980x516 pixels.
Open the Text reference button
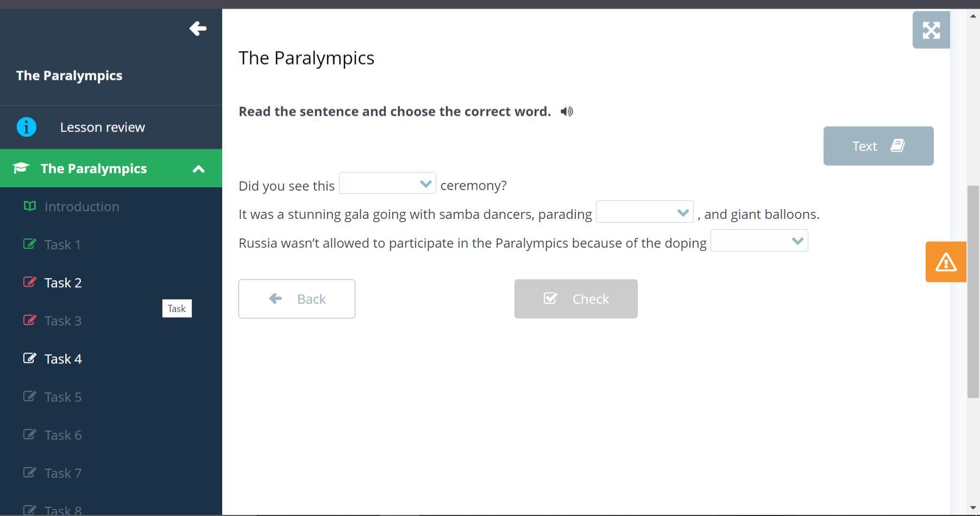pos(878,146)
